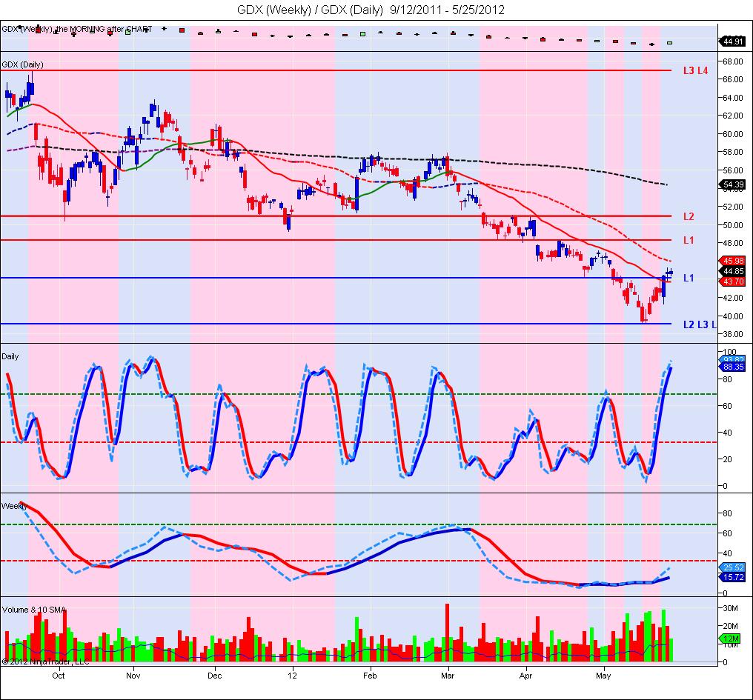This screenshot has height=700, width=753.
Task: Select the 40.00 price axis label
Action: click(733, 316)
